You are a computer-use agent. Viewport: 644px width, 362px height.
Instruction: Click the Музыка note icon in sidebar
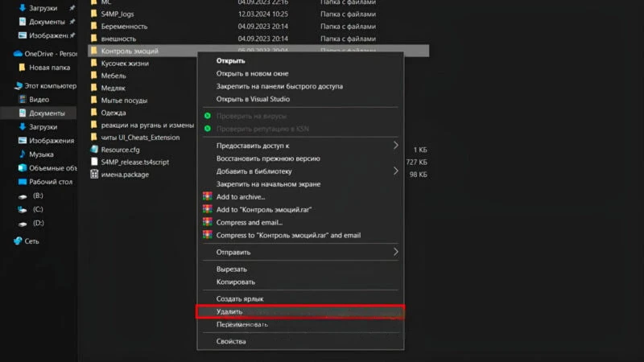[x=23, y=154]
